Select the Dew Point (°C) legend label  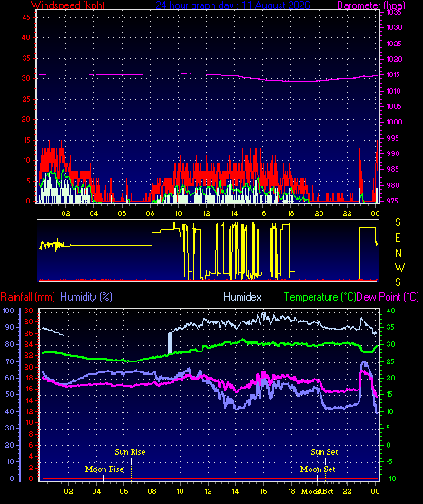(x=388, y=297)
